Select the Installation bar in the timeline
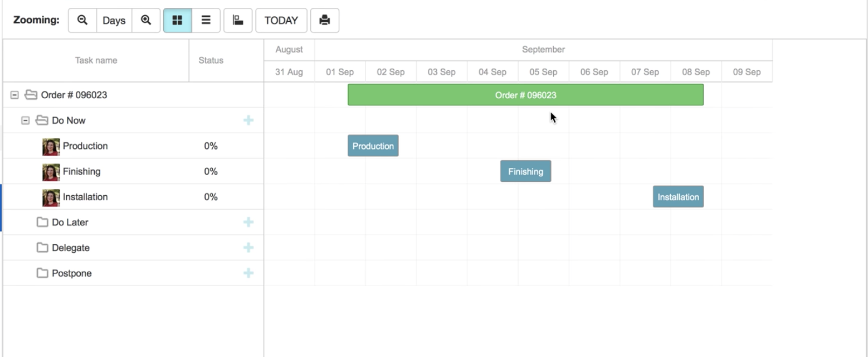 pos(678,196)
